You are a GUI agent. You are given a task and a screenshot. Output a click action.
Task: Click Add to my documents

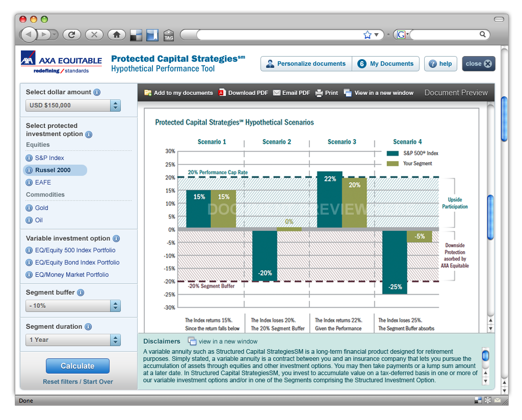[x=178, y=93]
